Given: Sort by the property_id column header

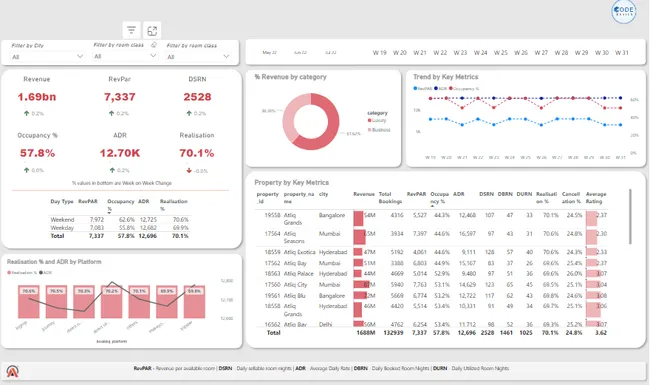Looking at the screenshot, I should (268, 198).
